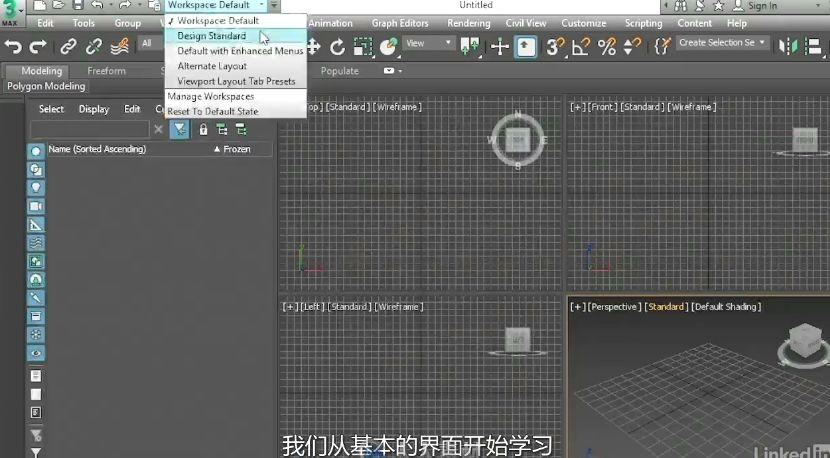Select the Select and Scale tool
The width and height of the screenshot is (830, 458).
point(363,47)
